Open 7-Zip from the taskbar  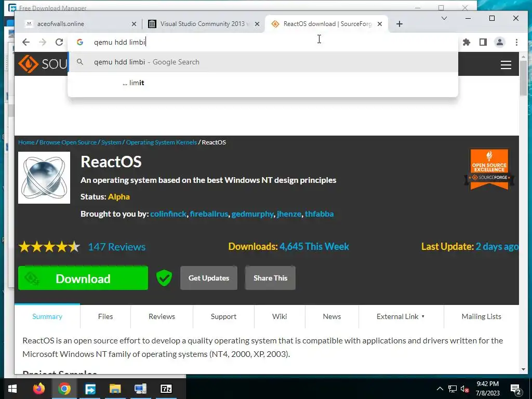click(x=166, y=389)
